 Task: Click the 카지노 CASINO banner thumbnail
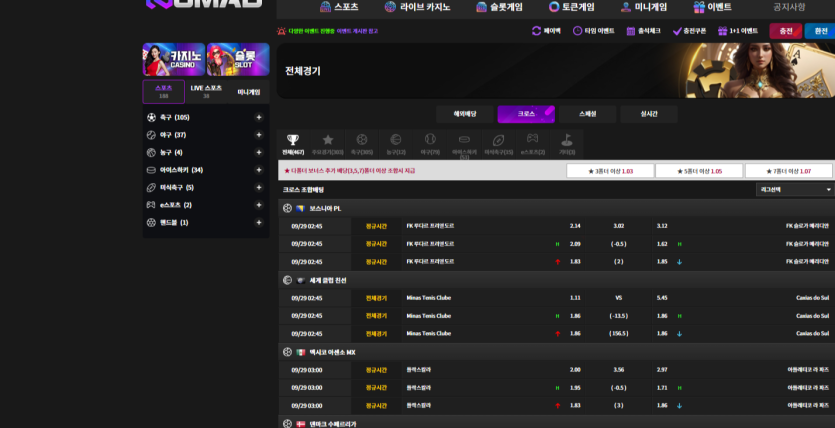point(173,60)
